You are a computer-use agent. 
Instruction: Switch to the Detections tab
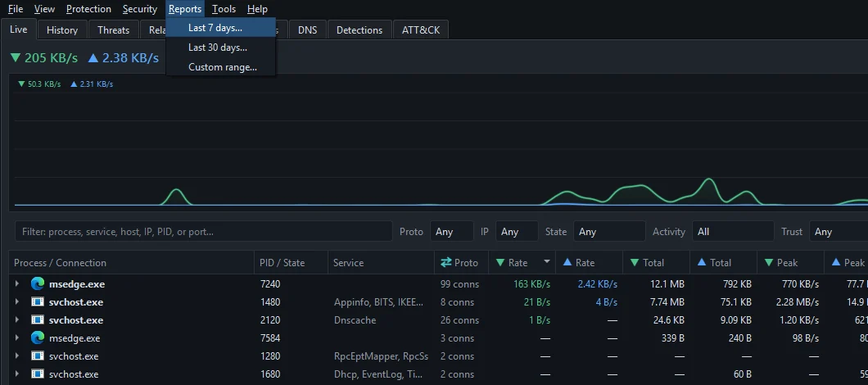click(x=359, y=30)
